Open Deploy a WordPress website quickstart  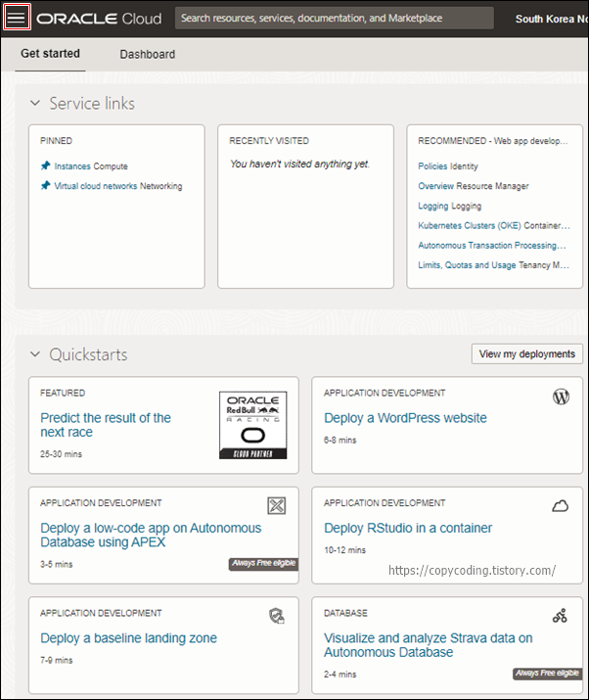click(x=405, y=418)
